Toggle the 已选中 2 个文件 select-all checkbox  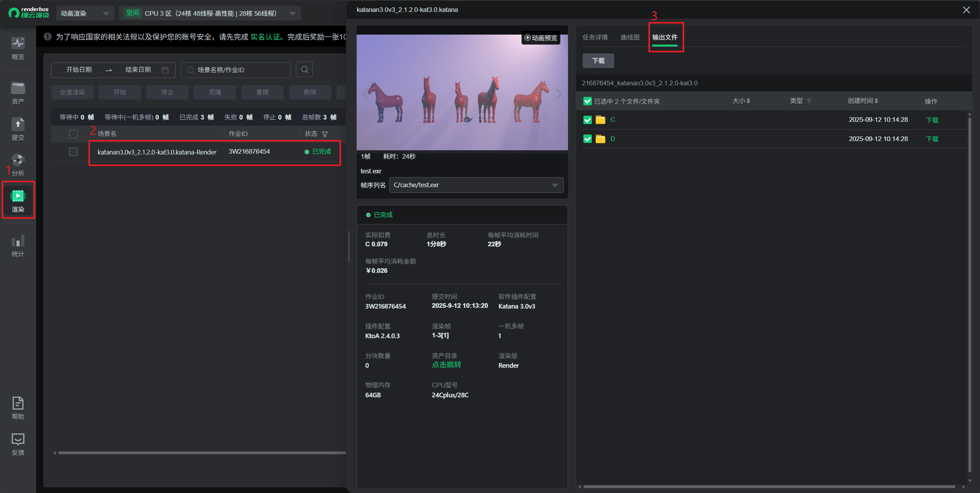point(587,101)
